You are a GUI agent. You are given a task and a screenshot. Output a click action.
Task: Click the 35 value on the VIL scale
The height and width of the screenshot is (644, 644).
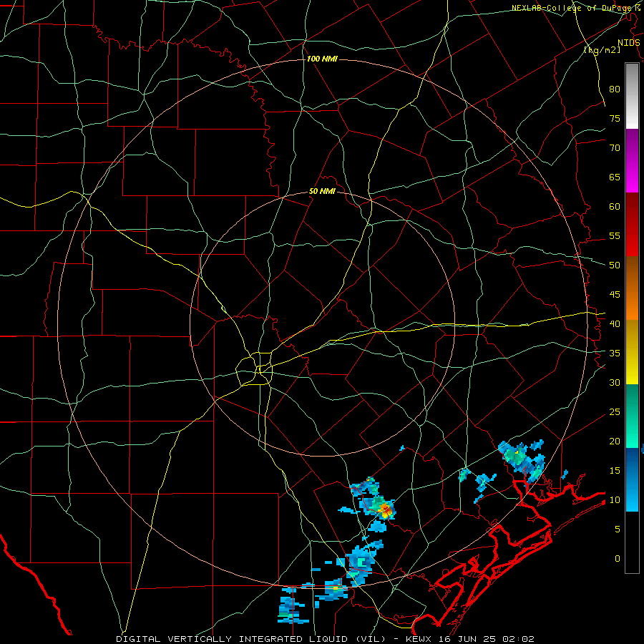coord(615,353)
